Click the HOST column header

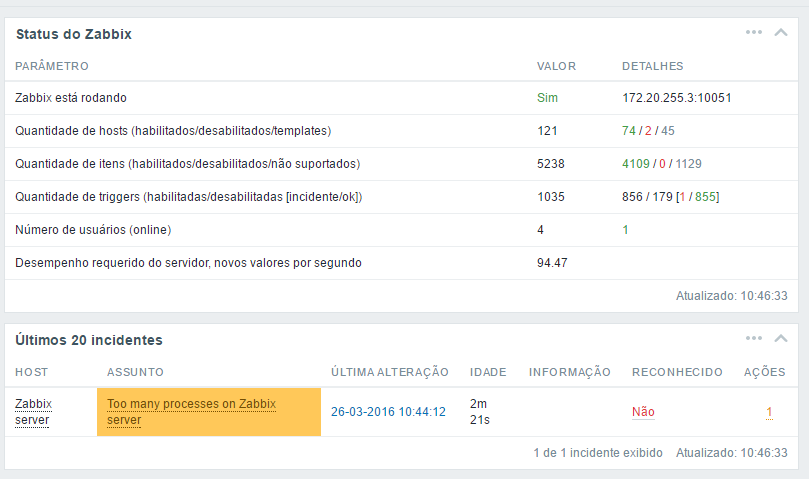coord(31,372)
